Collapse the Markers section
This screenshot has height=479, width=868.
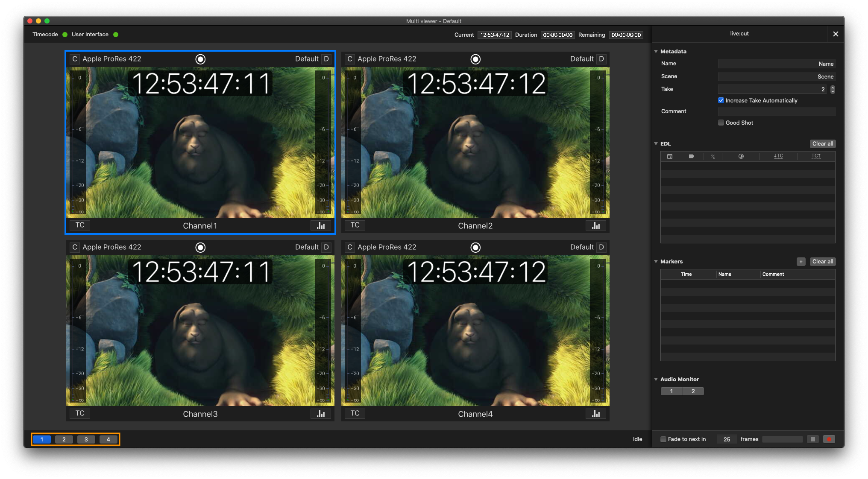656,261
